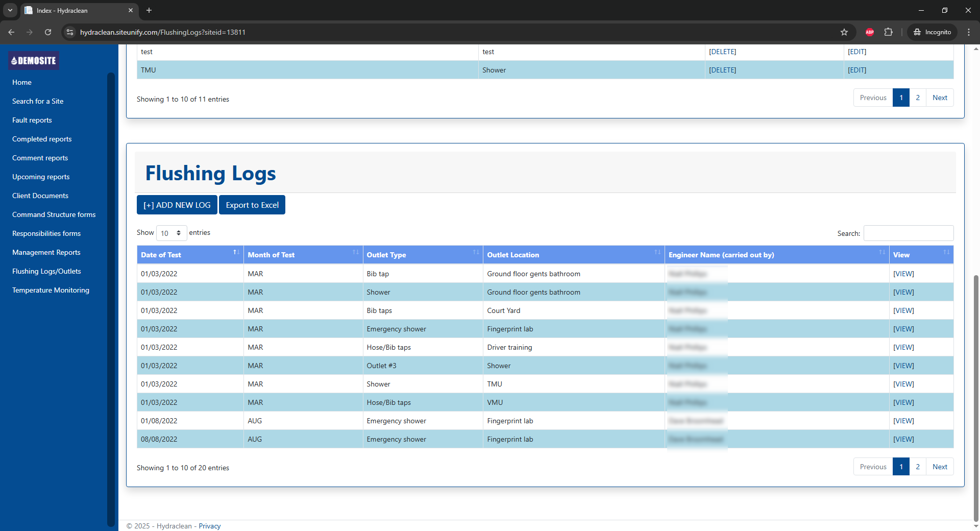Click Next in flushing logs pagination
Screen dimensions: 980x531
click(x=940, y=467)
